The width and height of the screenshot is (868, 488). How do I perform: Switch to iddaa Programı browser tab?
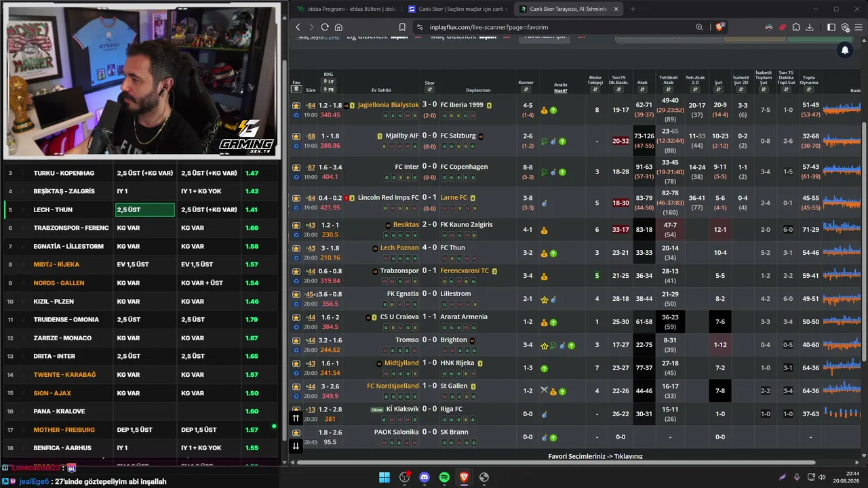(x=345, y=9)
